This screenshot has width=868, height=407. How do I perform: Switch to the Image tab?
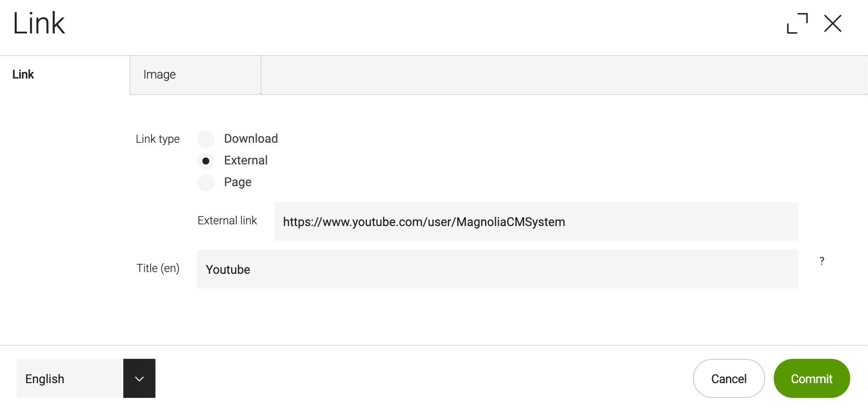pyautogui.click(x=159, y=75)
